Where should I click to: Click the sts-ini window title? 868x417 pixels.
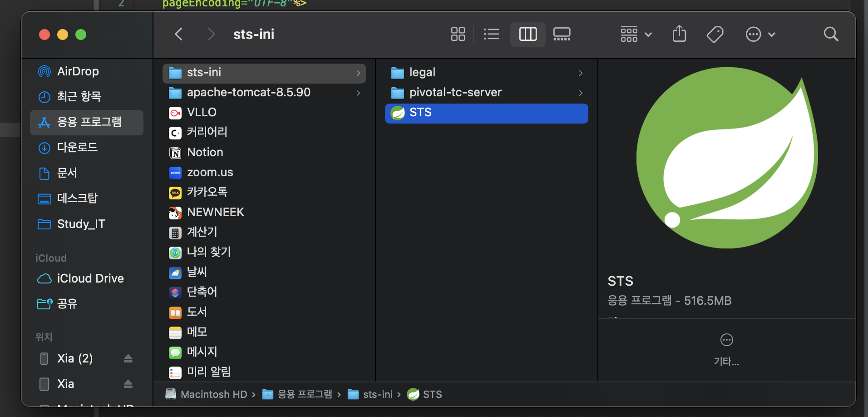coord(254,34)
